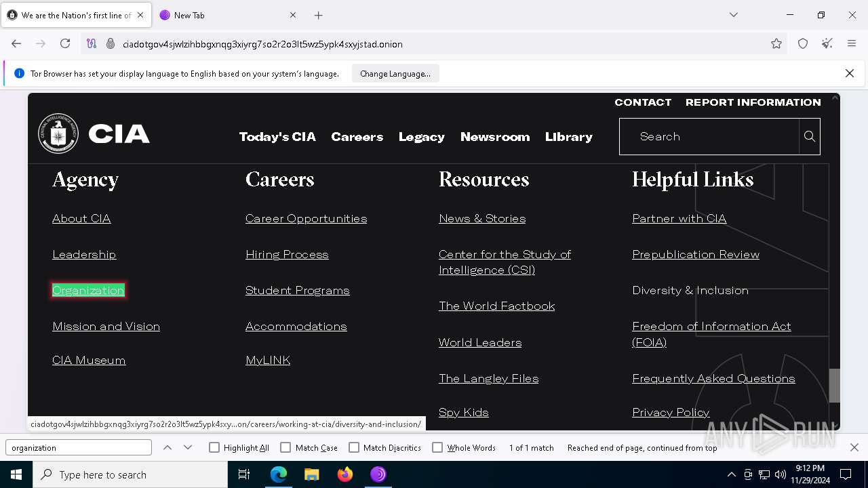Click the page vertical scrollbar thumb
Viewport: 868px width, 488px height.
coord(835,385)
